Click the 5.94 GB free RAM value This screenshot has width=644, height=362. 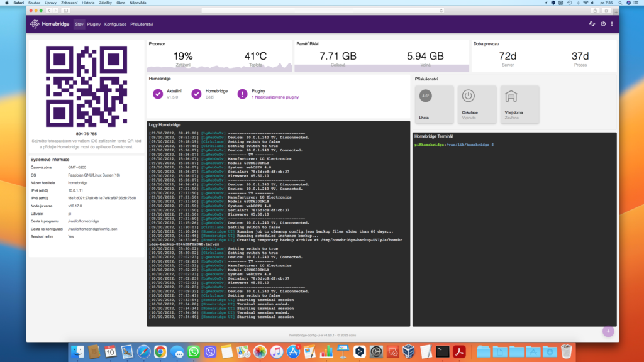425,56
